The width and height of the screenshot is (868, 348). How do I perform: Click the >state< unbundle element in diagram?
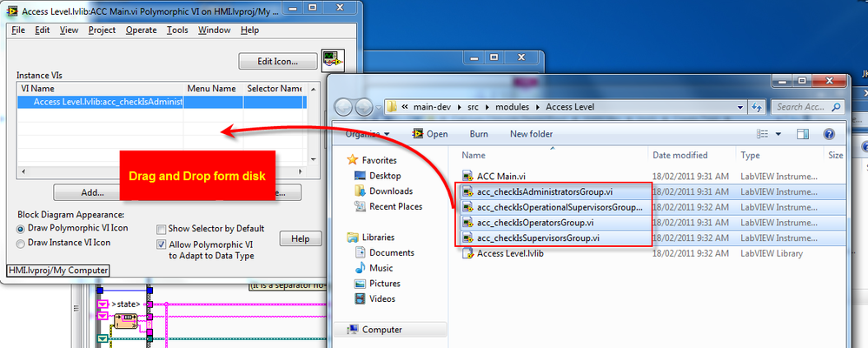click(x=126, y=304)
